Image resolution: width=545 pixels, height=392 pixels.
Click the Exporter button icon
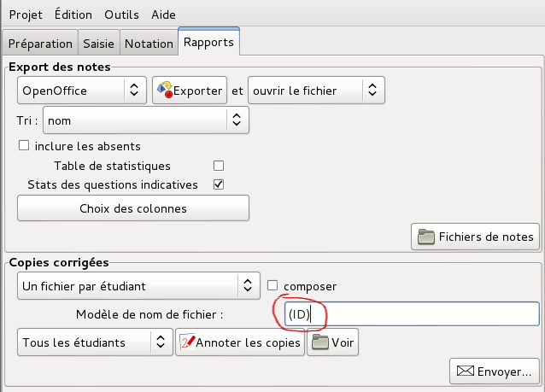pos(165,90)
